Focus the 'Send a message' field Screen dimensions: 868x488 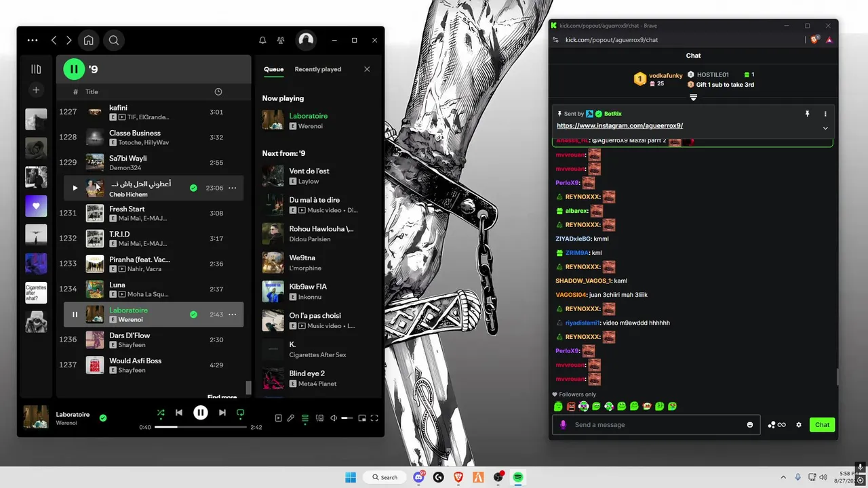pos(658,425)
